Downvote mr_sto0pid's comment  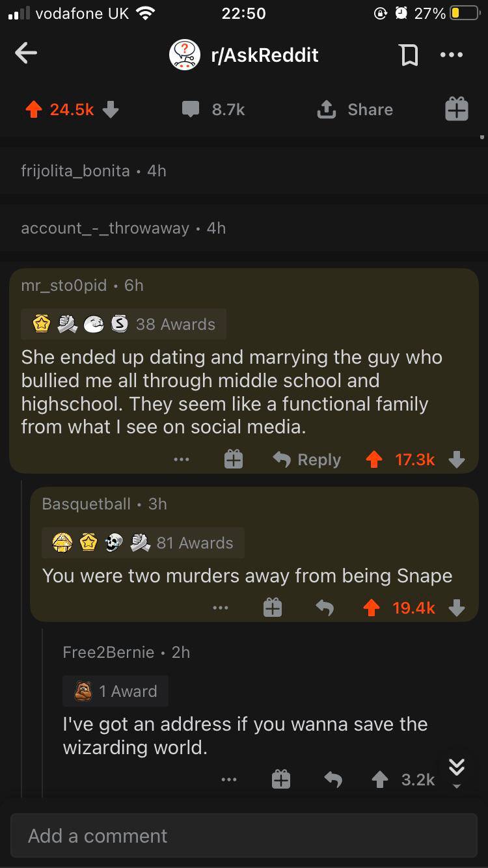pos(457,459)
